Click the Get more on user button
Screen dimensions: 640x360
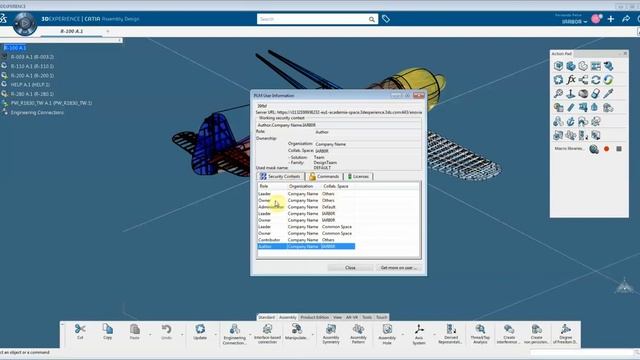(x=399, y=268)
